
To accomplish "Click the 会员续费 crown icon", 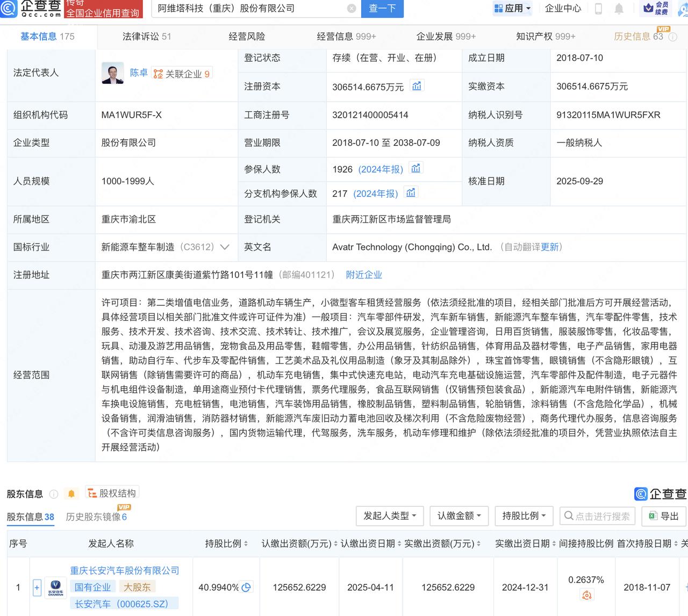I will click(656, 8).
